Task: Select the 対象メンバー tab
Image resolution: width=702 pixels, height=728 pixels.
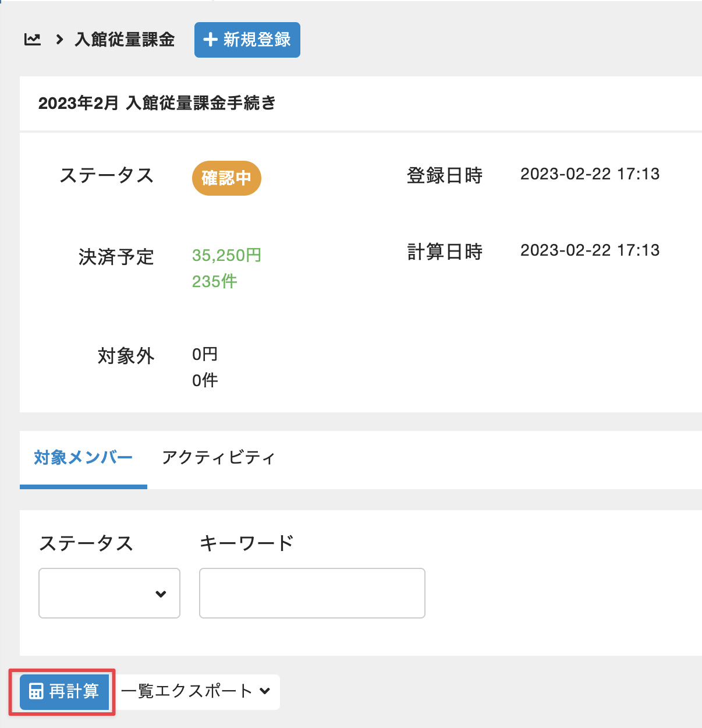Action: click(x=83, y=458)
